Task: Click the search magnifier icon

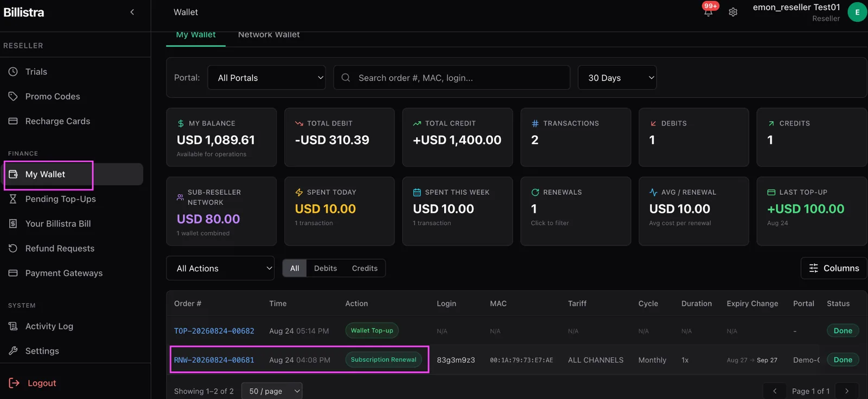Action: coord(346,78)
